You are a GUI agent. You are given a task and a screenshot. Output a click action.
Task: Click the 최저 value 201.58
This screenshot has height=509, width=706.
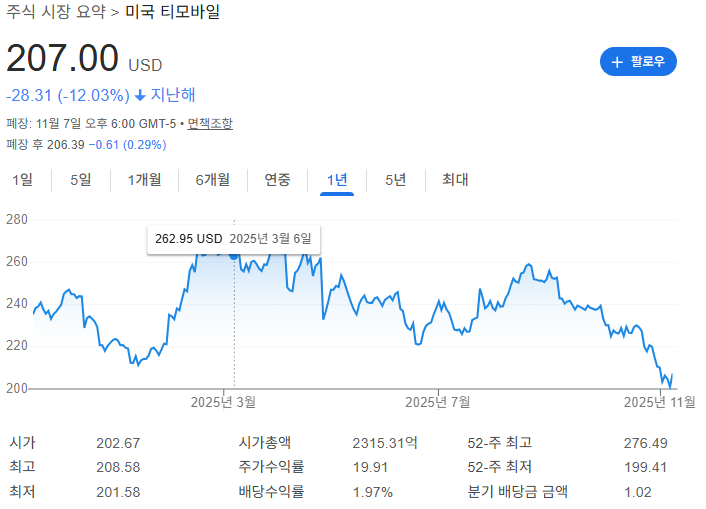(118, 492)
